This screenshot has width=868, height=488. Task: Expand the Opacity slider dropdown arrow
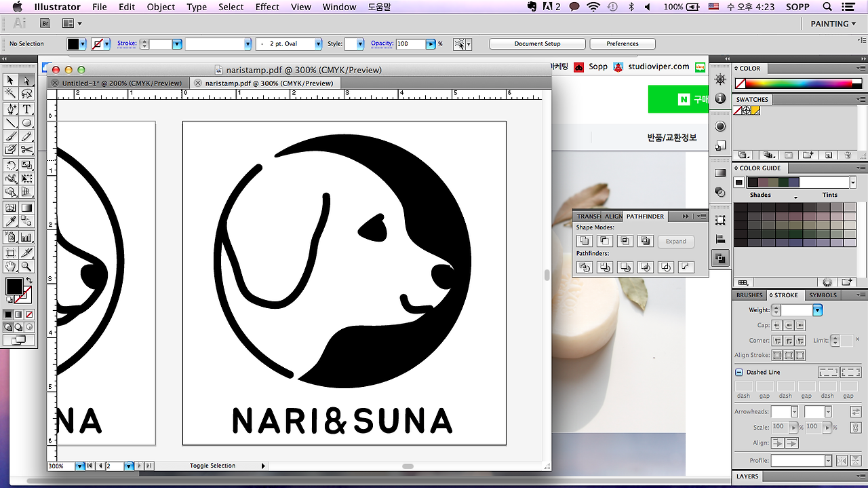[431, 44]
